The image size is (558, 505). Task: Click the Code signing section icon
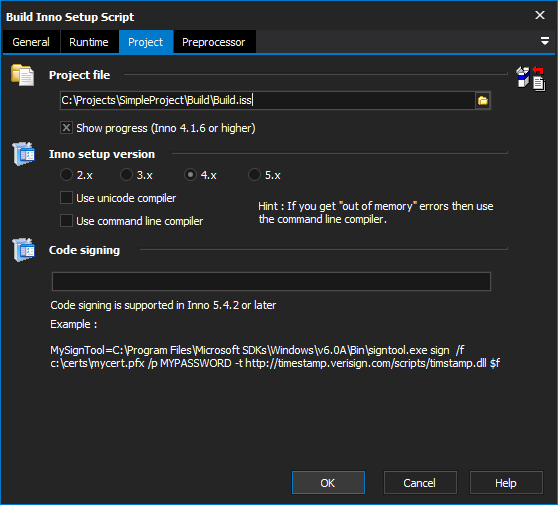pos(23,250)
